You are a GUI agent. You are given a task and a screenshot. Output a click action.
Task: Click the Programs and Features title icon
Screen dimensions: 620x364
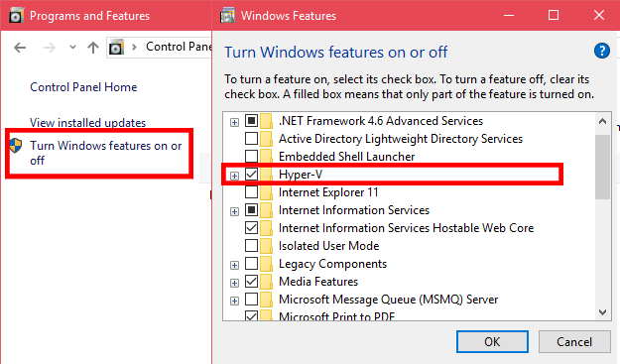(x=16, y=15)
